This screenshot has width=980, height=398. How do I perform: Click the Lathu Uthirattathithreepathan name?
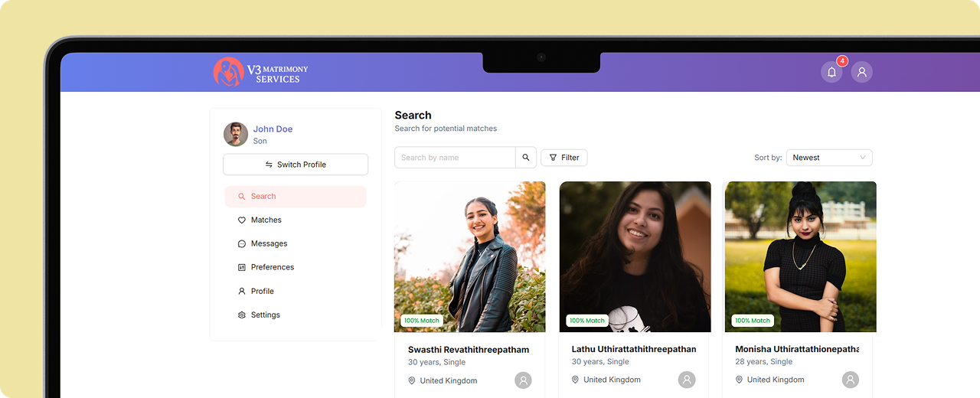click(x=634, y=349)
